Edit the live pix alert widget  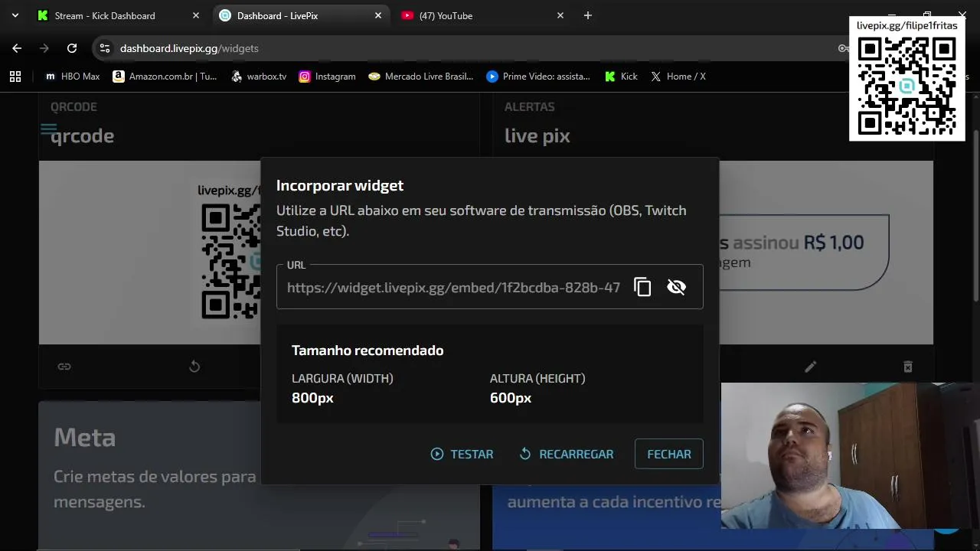pos(810,367)
